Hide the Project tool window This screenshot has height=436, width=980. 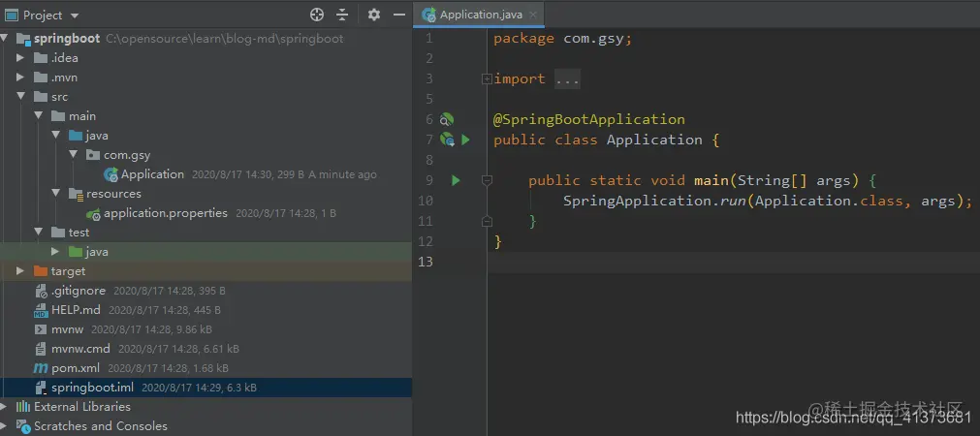[x=399, y=15]
